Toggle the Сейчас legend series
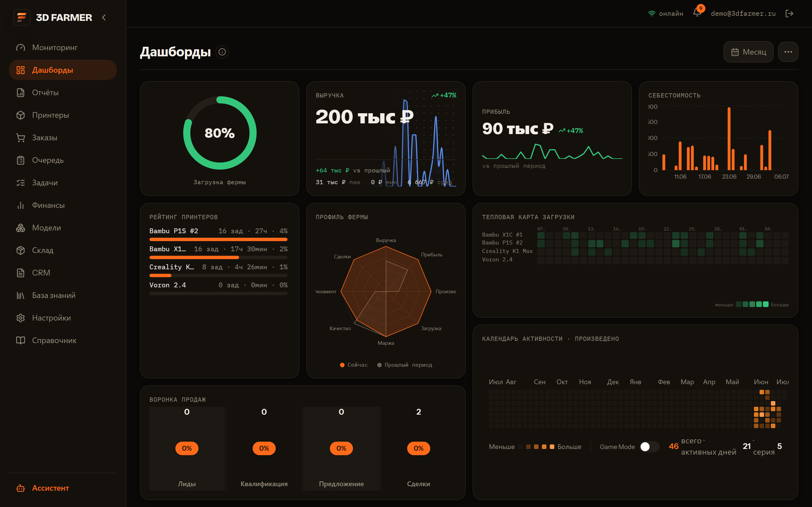812x507 pixels. [x=354, y=365]
